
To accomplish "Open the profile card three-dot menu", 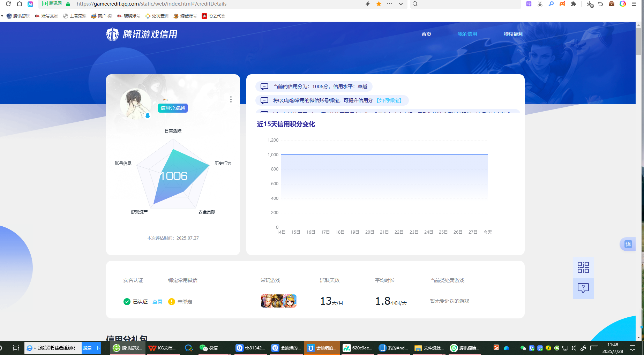I will [x=231, y=99].
